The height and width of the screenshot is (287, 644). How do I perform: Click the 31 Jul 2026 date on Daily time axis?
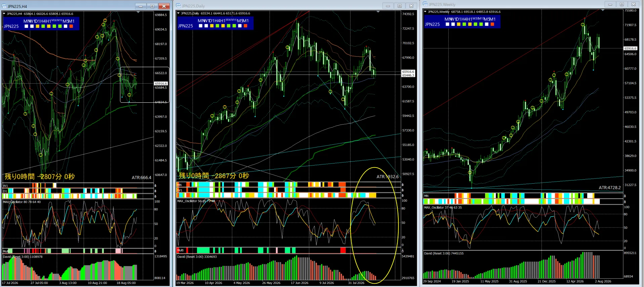point(356,283)
